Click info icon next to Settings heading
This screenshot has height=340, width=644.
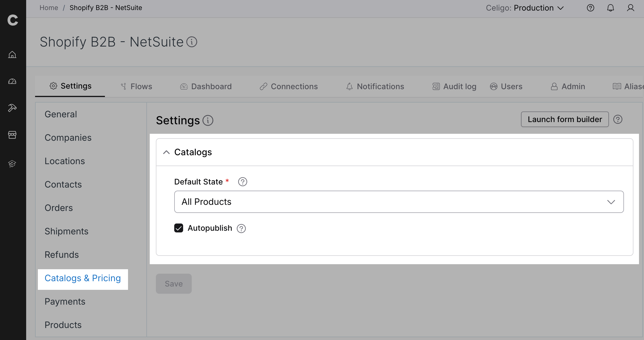(x=208, y=121)
